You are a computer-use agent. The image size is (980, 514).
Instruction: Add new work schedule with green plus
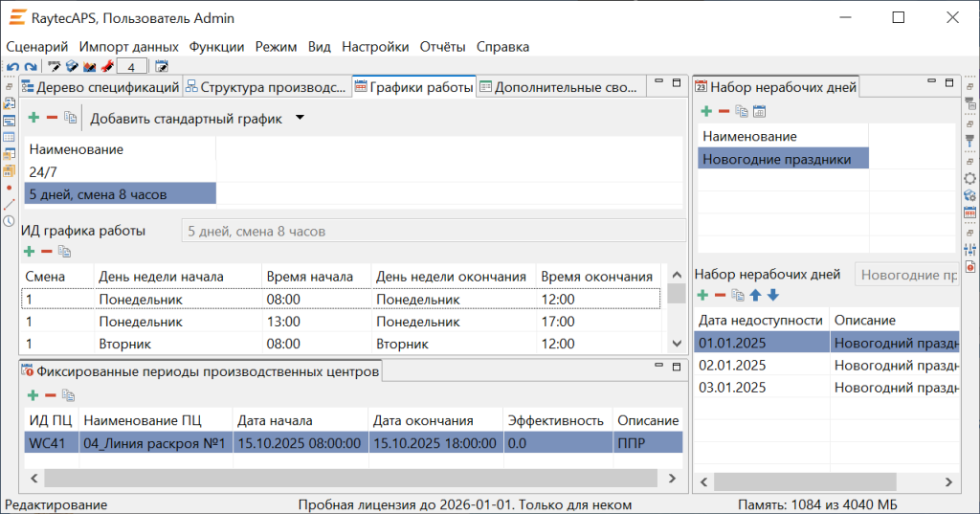coord(33,118)
